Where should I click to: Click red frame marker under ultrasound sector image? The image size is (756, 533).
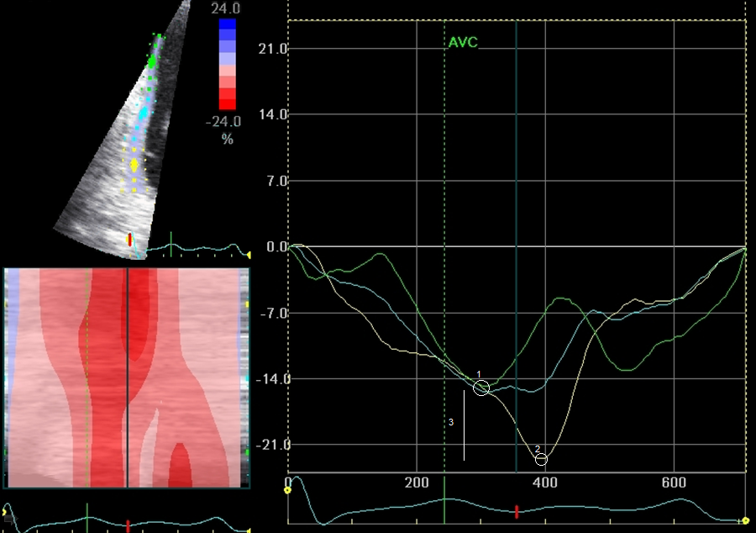tap(129, 240)
